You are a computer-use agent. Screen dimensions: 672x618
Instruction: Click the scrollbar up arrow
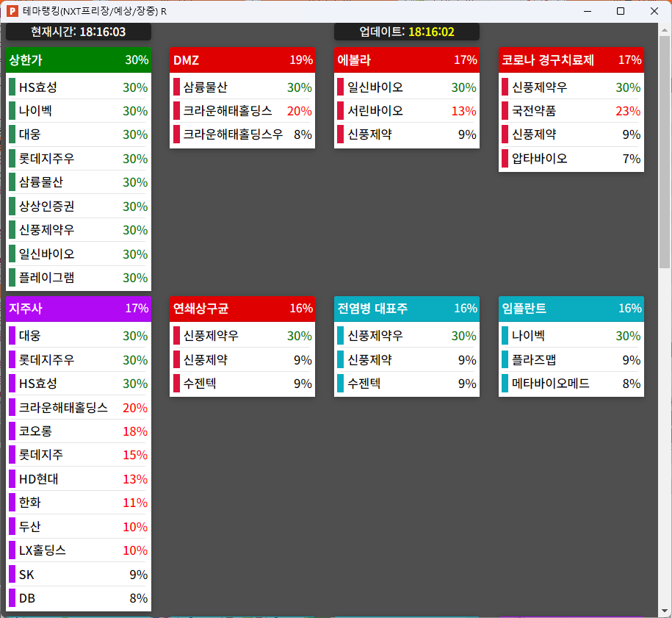[664, 29]
